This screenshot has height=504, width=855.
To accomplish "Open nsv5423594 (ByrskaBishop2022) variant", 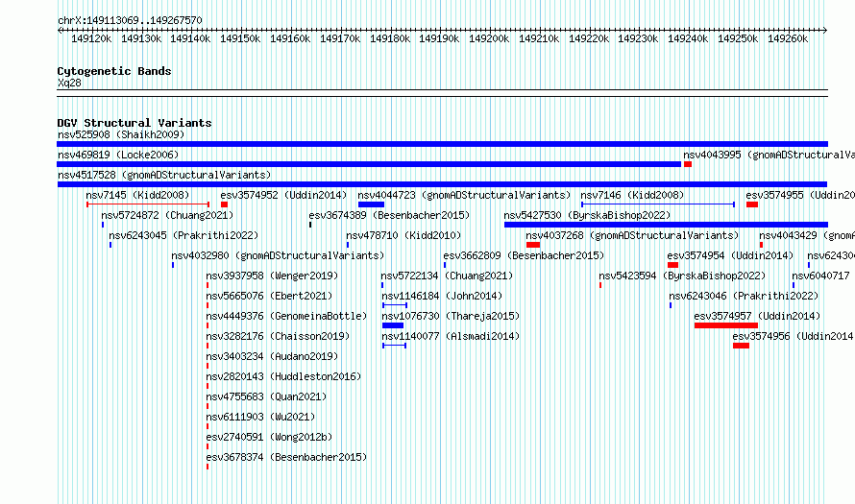I will [x=682, y=276].
